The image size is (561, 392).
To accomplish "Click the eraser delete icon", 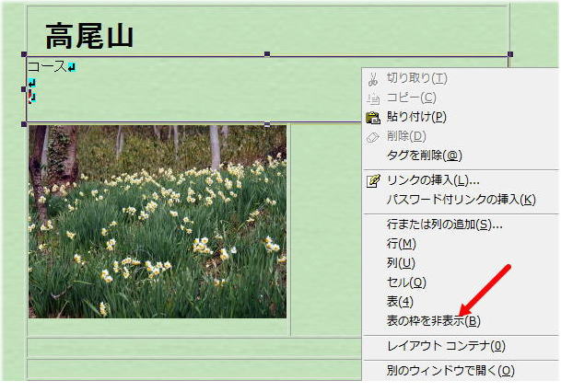I will (x=373, y=137).
